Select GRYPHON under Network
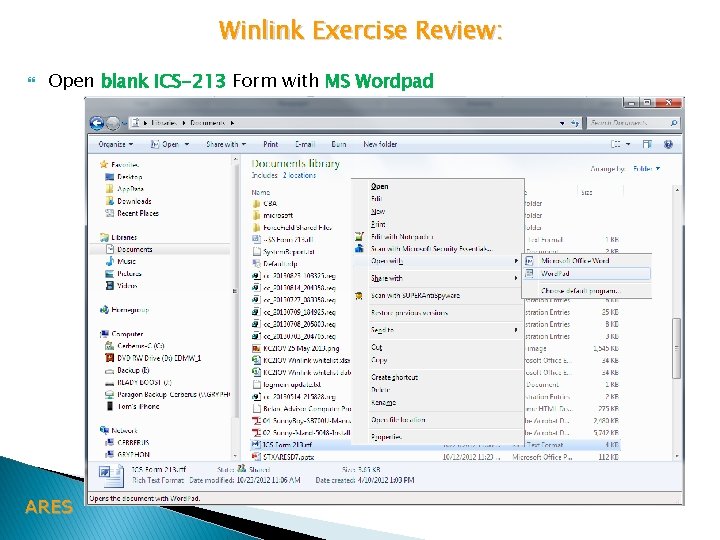Viewport: 720px width, 540px height. [128, 455]
